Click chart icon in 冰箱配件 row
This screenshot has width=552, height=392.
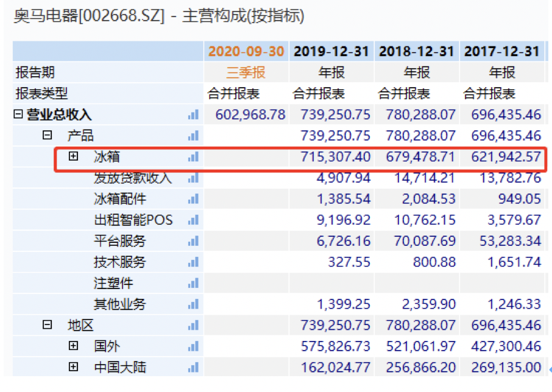[193, 199]
